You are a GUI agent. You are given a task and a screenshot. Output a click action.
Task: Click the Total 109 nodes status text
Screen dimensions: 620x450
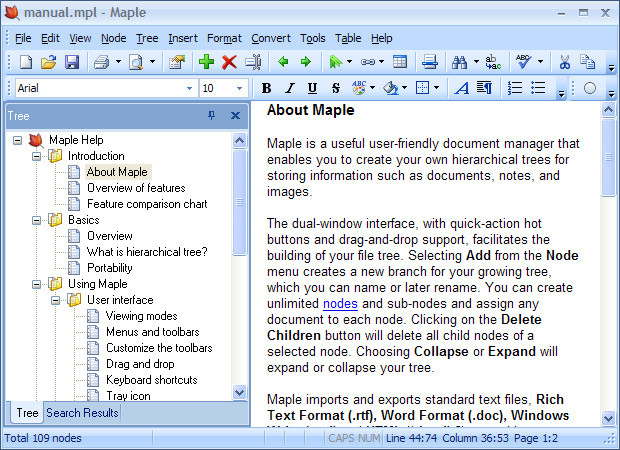coord(43,438)
